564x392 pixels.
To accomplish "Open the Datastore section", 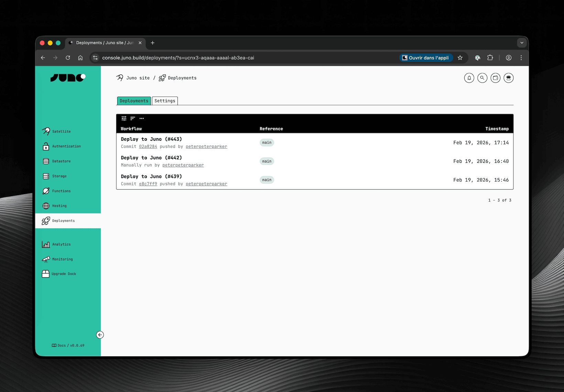I will coord(61,161).
